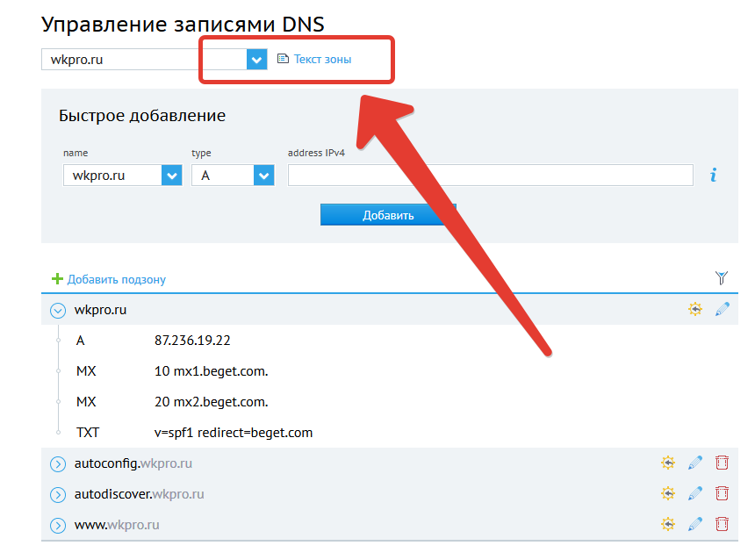Expand the autoconfig.wkpro.ru subzone
Screen dimensions: 755x560
(58, 464)
